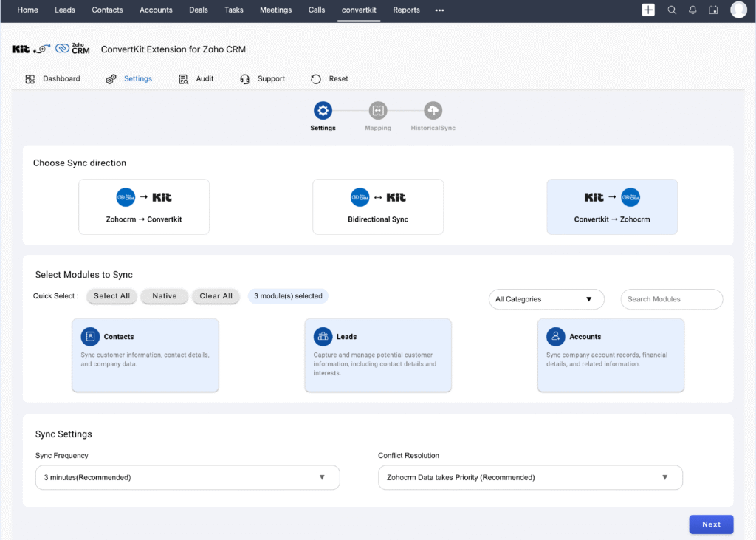
Task: Enable Bidirectional Sync direction
Action: coord(378,206)
